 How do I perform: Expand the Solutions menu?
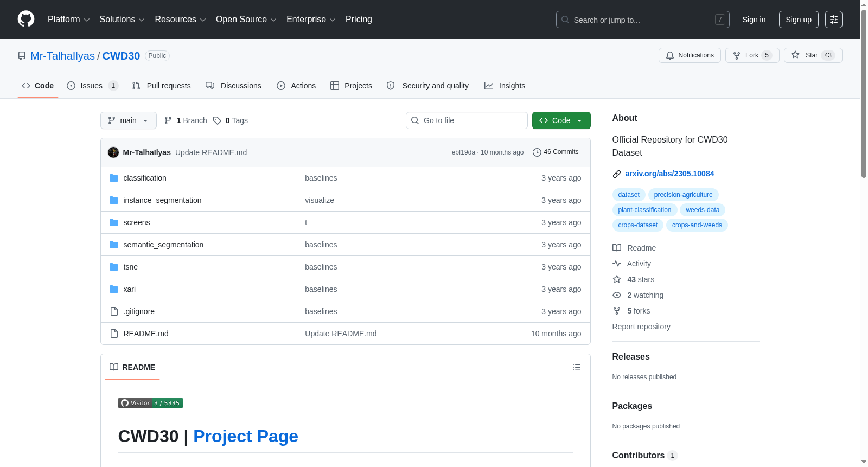click(122, 20)
